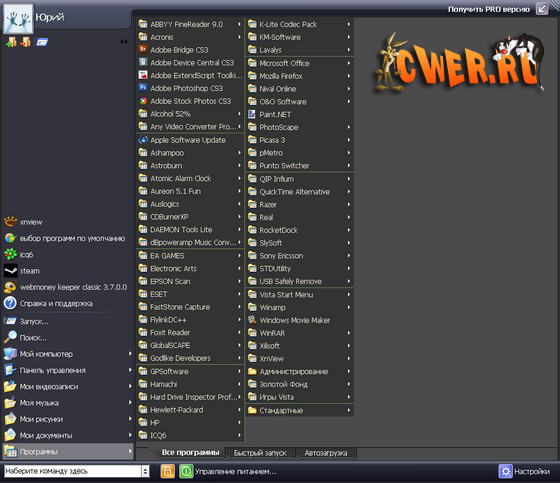560x483 pixels.
Task: Open Foxit Reader folder
Action: click(190, 332)
